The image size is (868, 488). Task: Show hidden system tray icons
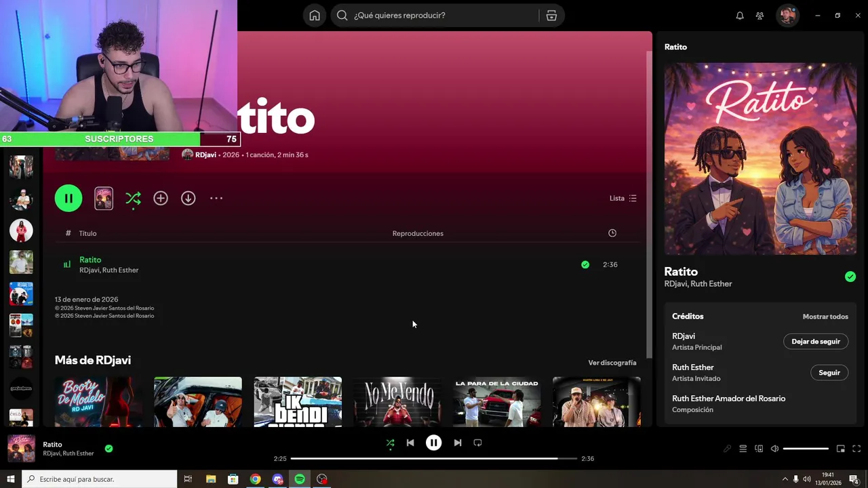tap(785, 479)
